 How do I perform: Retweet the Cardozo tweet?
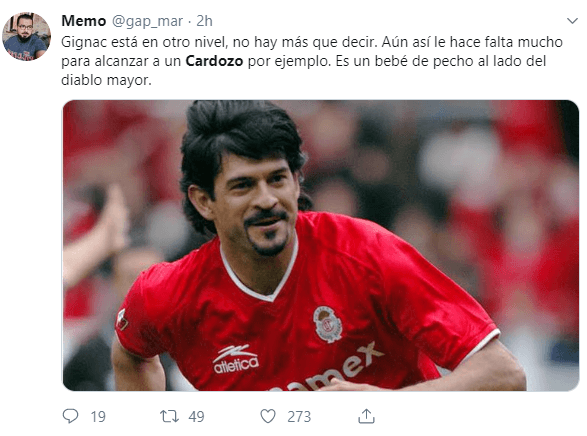pyautogui.click(x=170, y=416)
